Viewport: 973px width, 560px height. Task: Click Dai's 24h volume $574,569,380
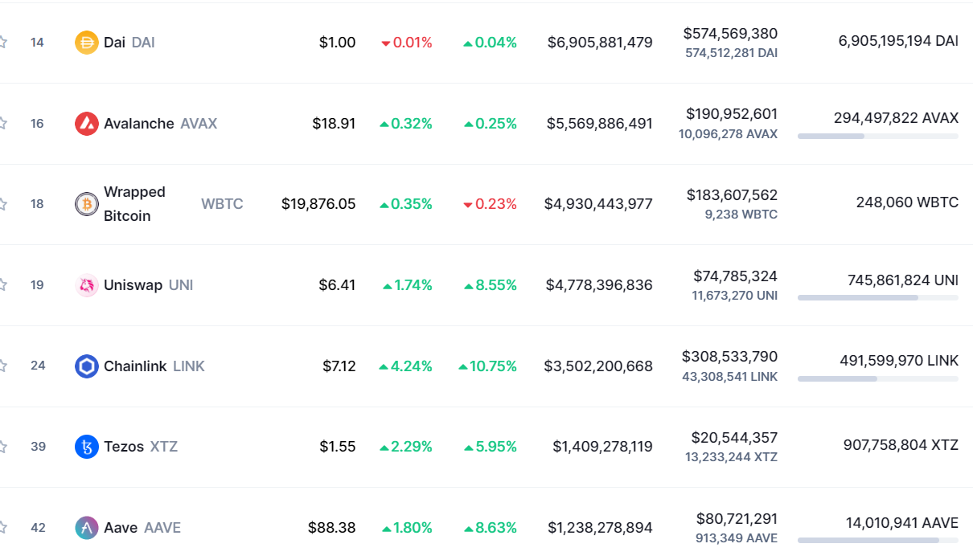(x=730, y=34)
